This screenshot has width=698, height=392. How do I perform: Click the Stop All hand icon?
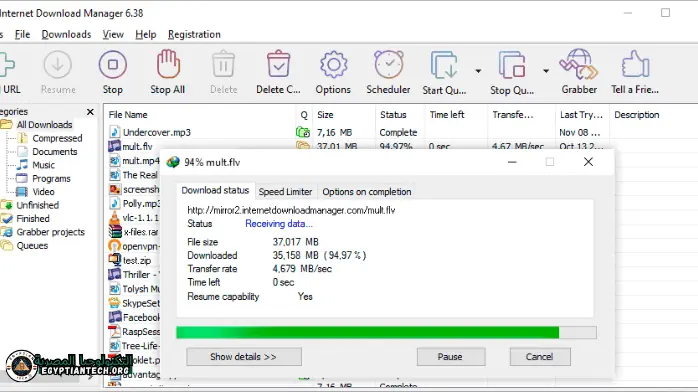(168, 64)
